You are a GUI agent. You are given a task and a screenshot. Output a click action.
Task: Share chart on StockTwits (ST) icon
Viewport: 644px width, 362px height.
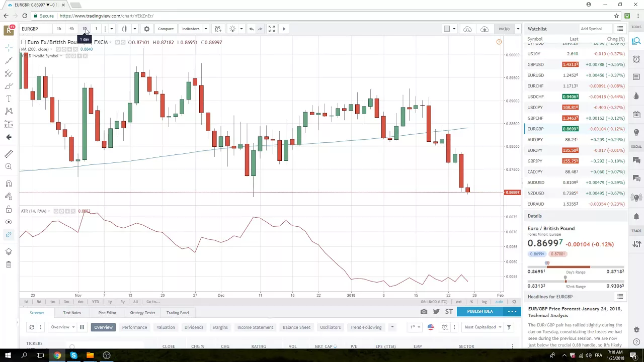(x=449, y=312)
